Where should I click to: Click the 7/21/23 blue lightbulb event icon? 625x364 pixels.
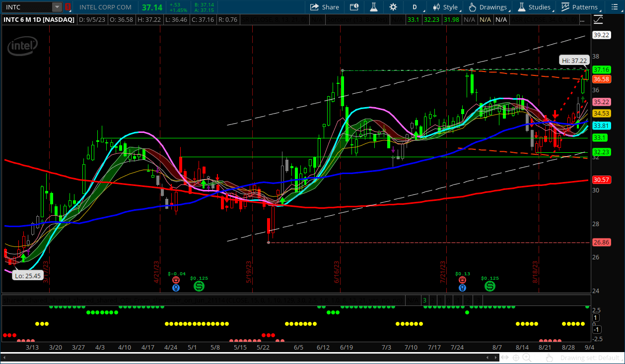pos(462,288)
